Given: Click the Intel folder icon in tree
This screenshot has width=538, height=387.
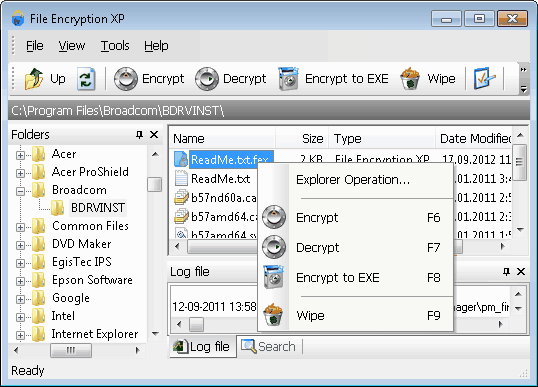Looking at the screenshot, I should tap(38, 316).
